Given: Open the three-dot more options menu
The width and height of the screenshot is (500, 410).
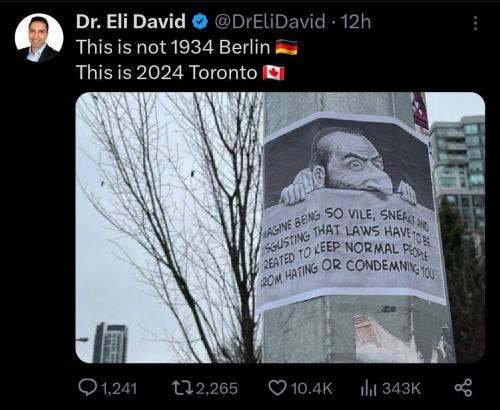Looking at the screenshot, I should 475,23.
